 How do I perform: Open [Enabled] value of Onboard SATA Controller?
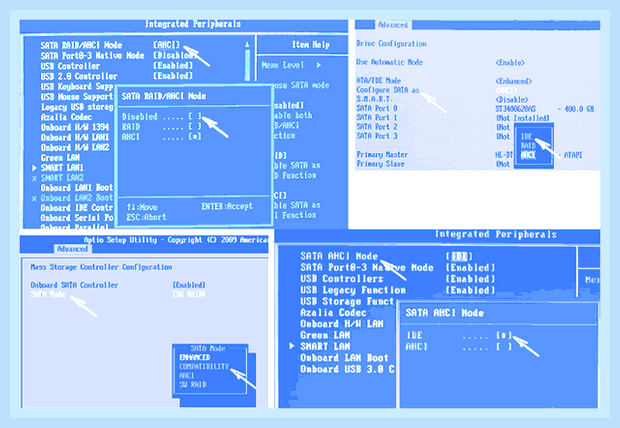(x=189, y=285)
